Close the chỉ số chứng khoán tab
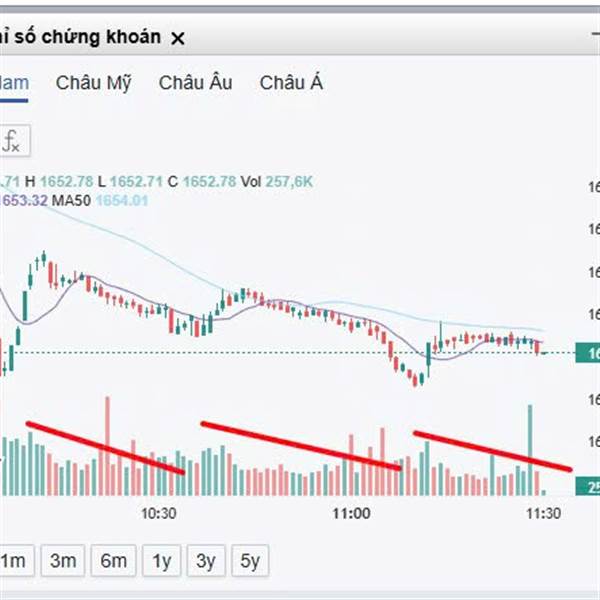The height and width of the screenshot is (600, 600). [178, 38]
